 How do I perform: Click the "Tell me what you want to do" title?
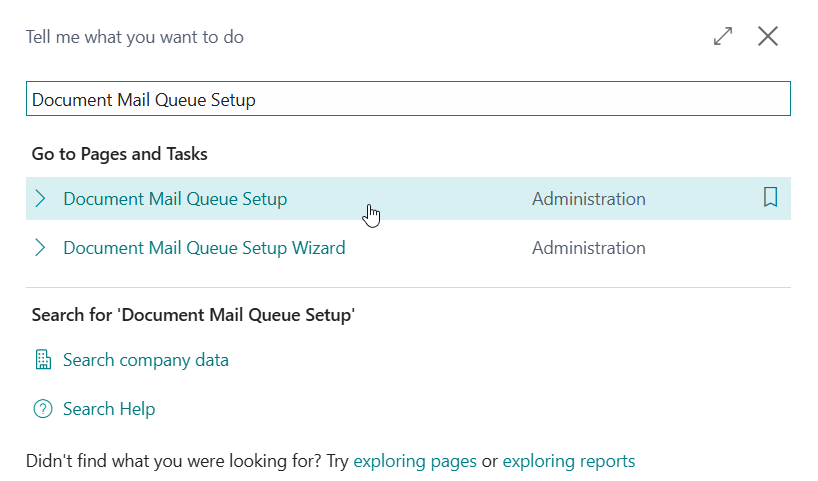click(134, 37)
